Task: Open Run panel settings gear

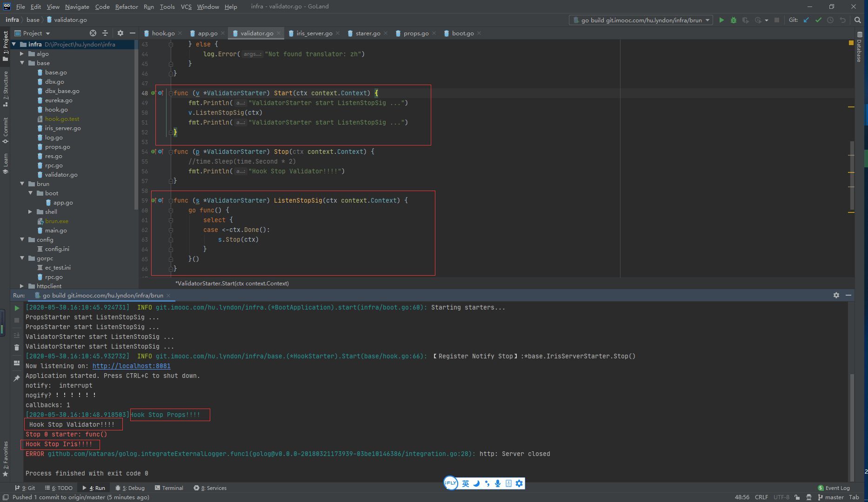Action: 836,295
